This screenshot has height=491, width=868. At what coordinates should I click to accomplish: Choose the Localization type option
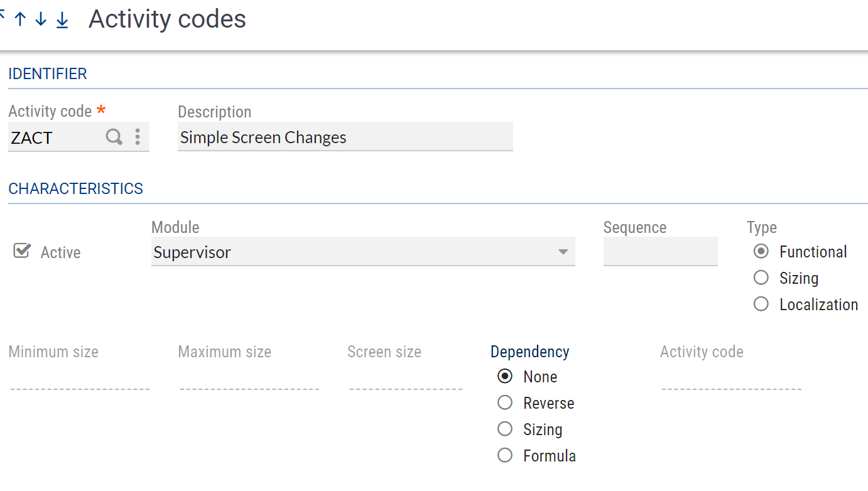point(761,304)
